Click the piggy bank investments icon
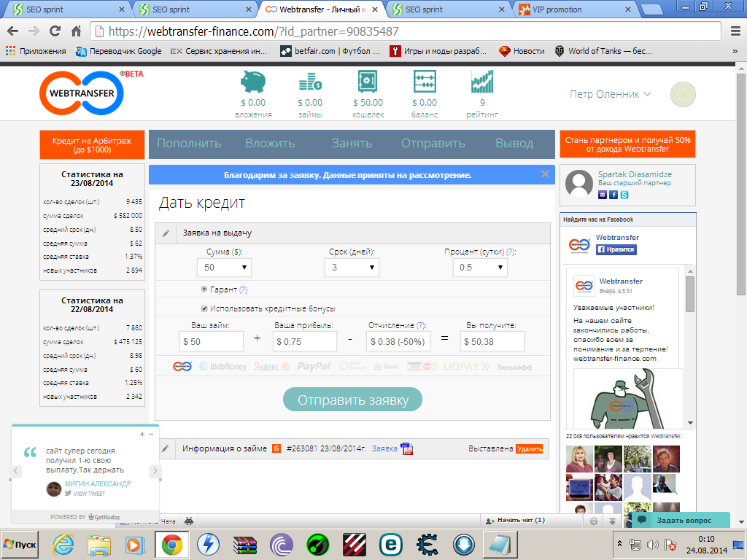 (x=253, y=82)
